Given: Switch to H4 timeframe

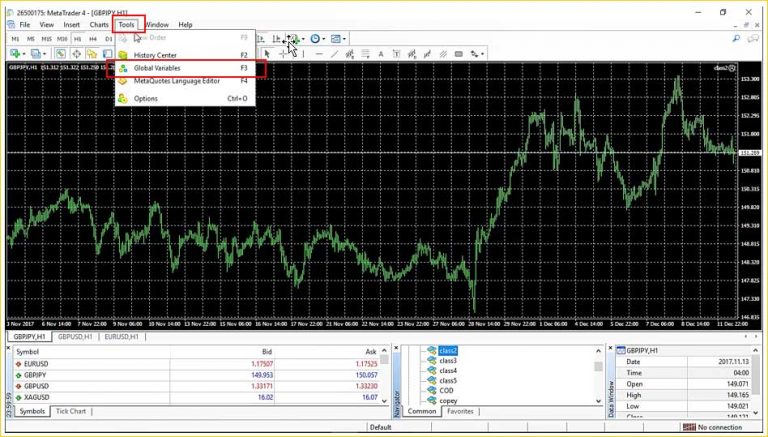Looking at the screenshot, I should [93, 39].
